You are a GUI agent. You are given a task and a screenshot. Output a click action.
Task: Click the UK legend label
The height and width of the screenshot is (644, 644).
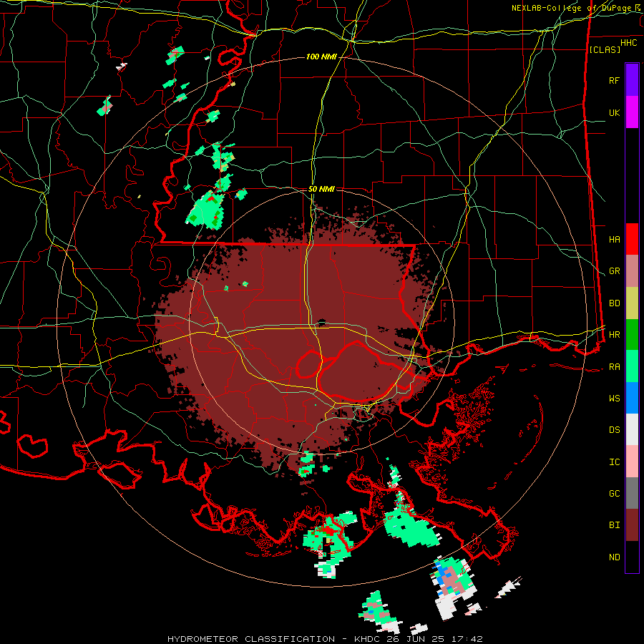tap(614, 112)
